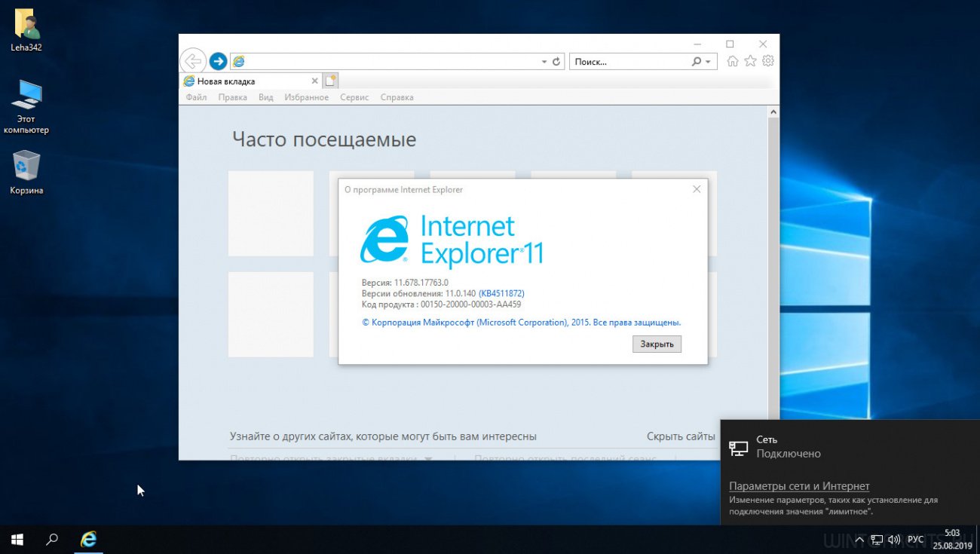Open the Leha342 user folder icon

[x=26, y=31]
